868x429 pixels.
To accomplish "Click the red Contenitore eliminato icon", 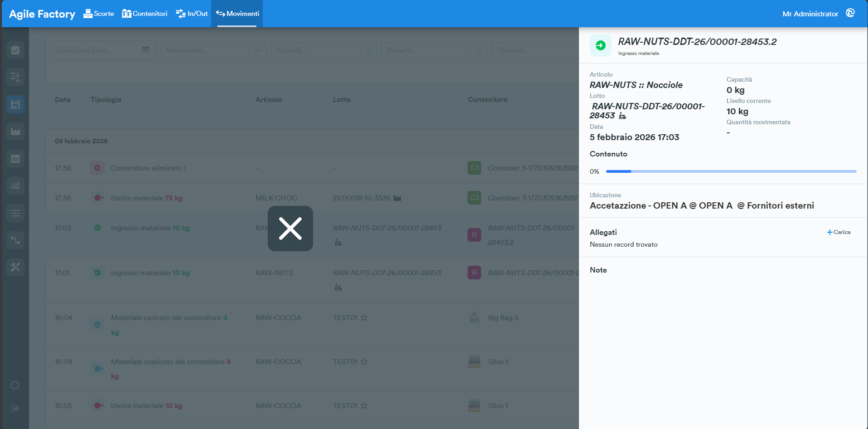I will (x=97, y=168).
